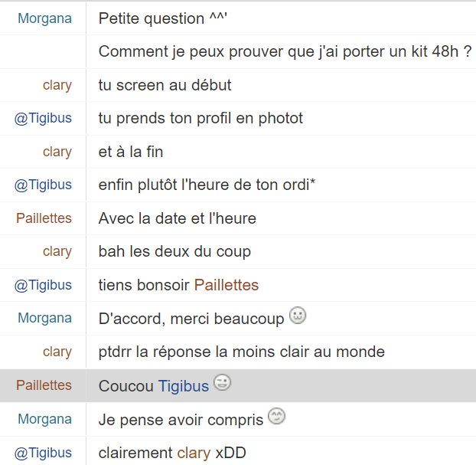This screenshot has width=476, height=465.
Task: Click Morgana's username beside "Petite question"
Action: click(44, 18)
